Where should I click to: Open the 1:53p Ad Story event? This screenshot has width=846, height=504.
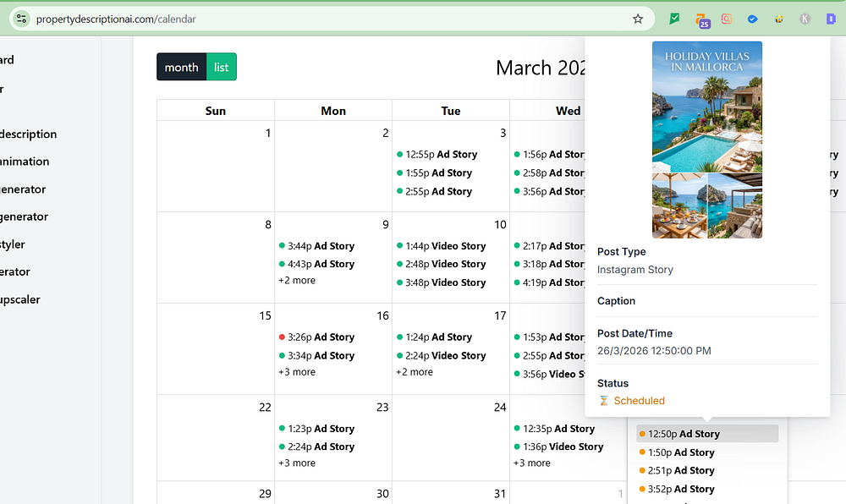click(x=549, y=337)
